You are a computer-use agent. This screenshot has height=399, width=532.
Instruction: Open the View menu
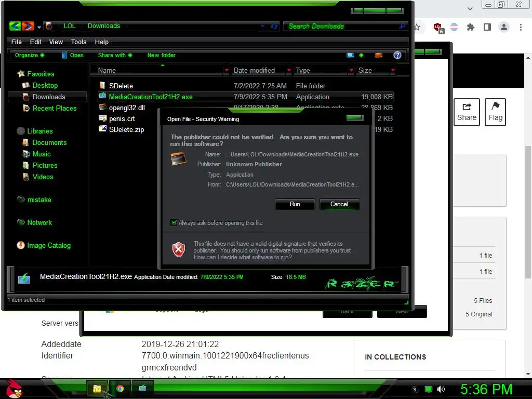(56, 42)
